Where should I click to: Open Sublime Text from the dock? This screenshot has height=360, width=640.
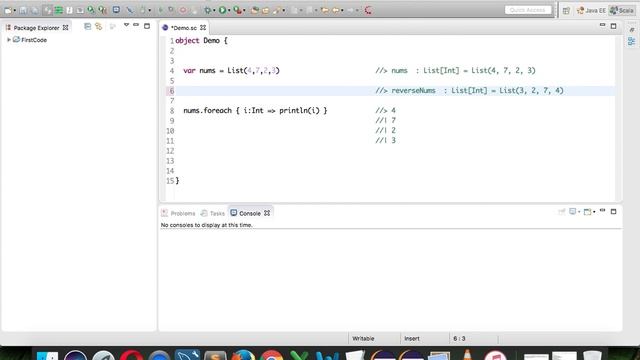click(215, 354)
